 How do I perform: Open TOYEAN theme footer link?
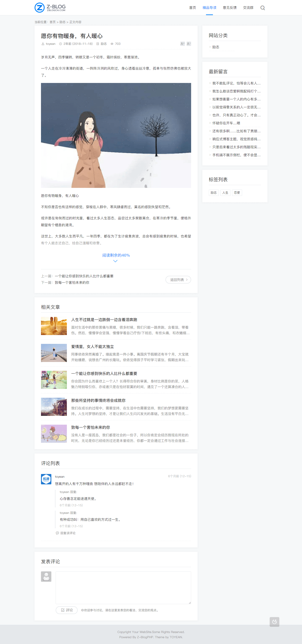click(176, 637)
